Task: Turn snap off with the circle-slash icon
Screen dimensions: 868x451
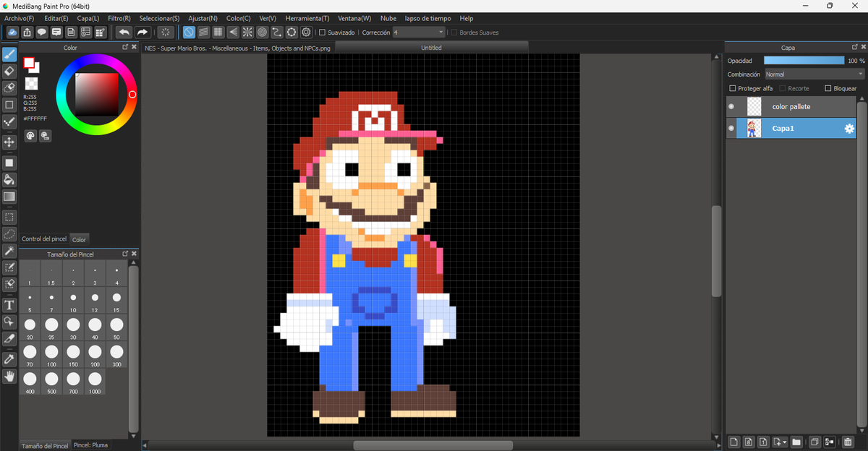Action: click(x=189, y=33)
